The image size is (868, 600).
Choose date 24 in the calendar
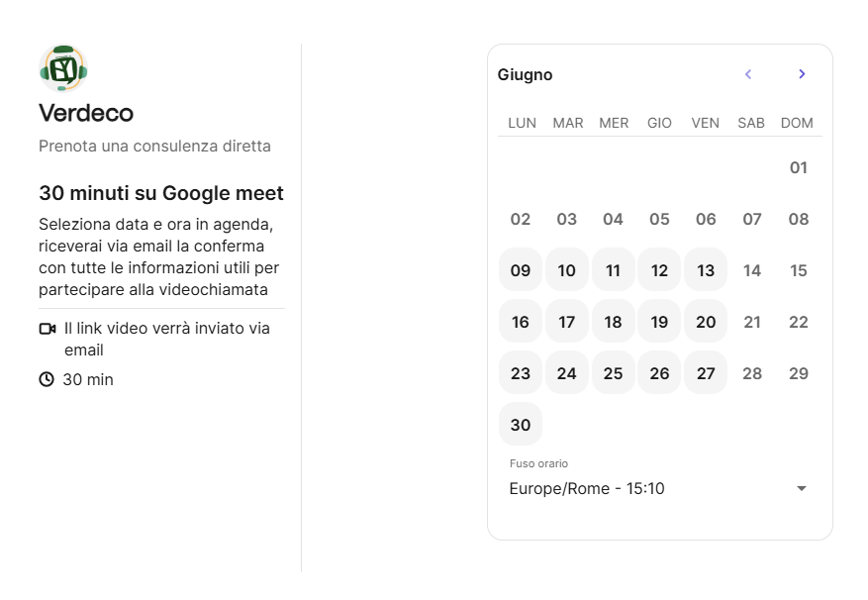[566, 373]
